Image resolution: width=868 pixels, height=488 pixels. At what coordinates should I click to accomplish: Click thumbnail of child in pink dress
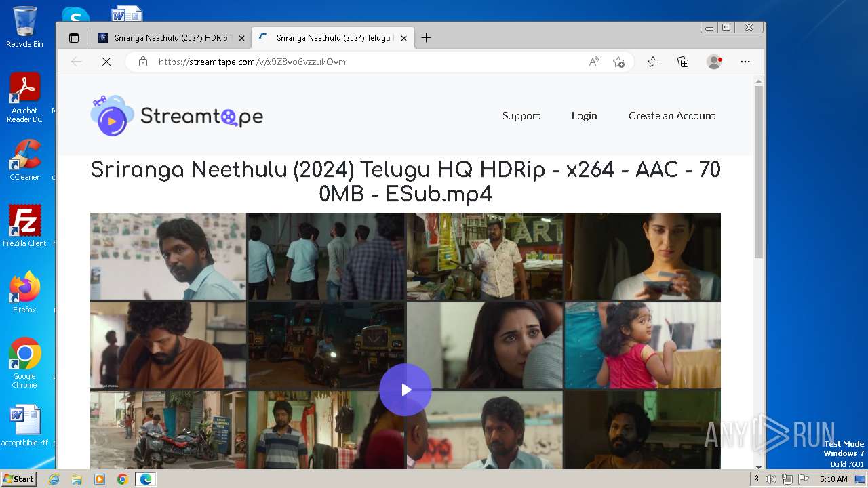tap(643, 345)
